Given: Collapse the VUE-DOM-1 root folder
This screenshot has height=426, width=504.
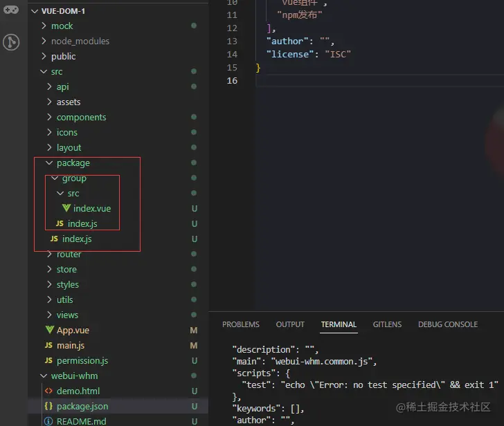Looking at the screenshot, I should (35, 11).
